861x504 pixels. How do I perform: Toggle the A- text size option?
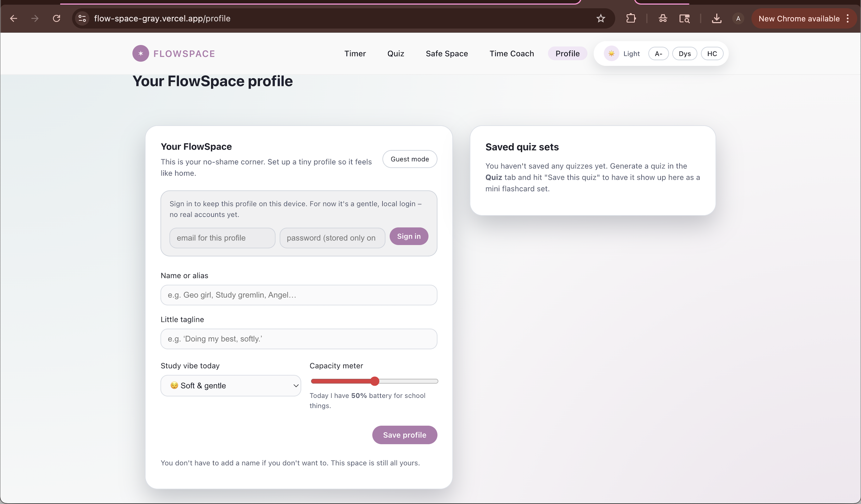[658, 54]
